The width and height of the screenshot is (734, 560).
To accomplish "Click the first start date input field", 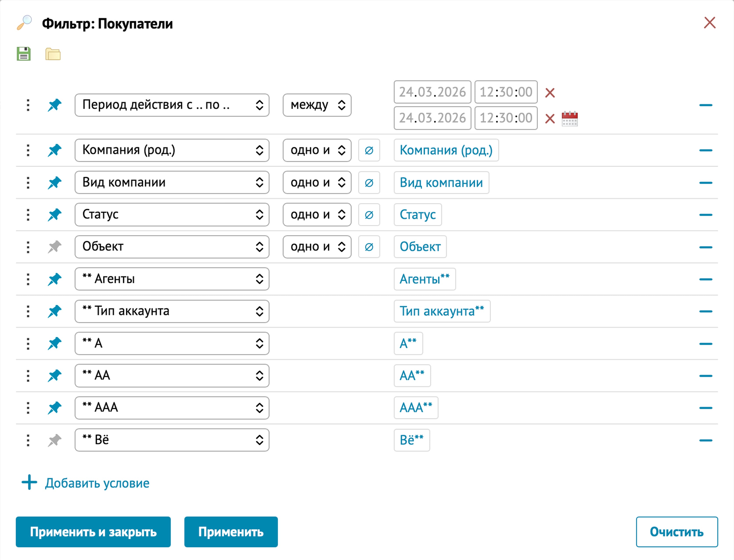I will (x=432, y=92).
